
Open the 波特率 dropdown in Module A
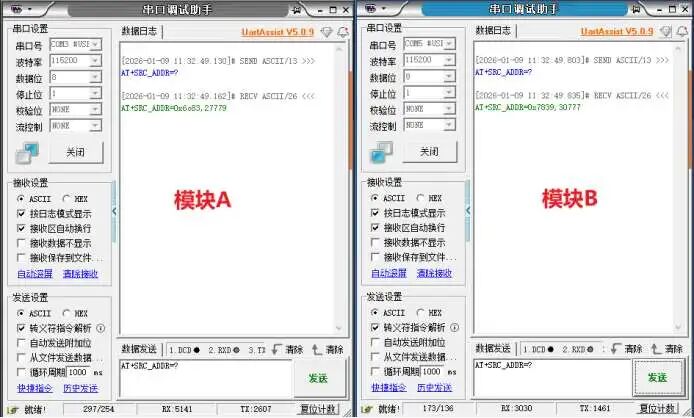[x=76, y=60]
